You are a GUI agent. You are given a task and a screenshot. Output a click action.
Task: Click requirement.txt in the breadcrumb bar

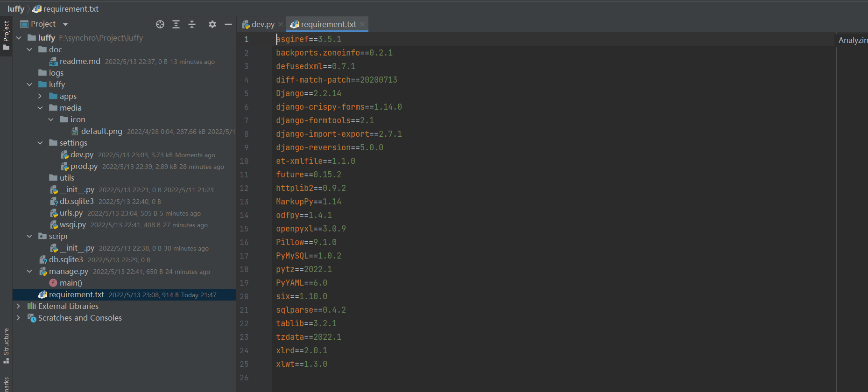tap(65, 9)
